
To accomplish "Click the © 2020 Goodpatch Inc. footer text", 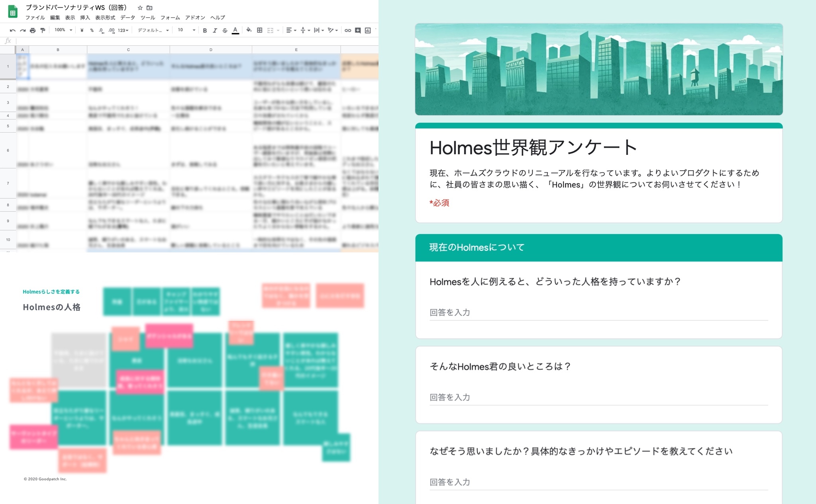I will 45,479.
